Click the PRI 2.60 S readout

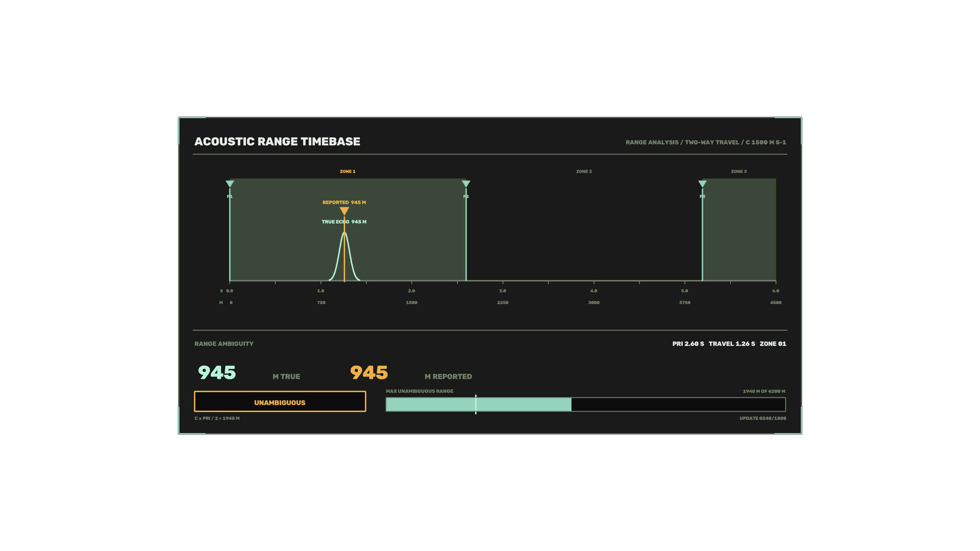688,344
